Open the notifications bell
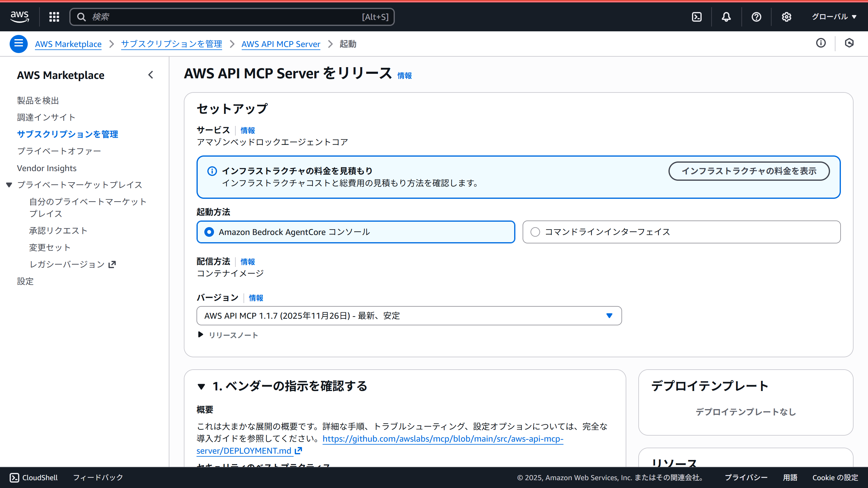Screen dimensions: 868x488 726,17
